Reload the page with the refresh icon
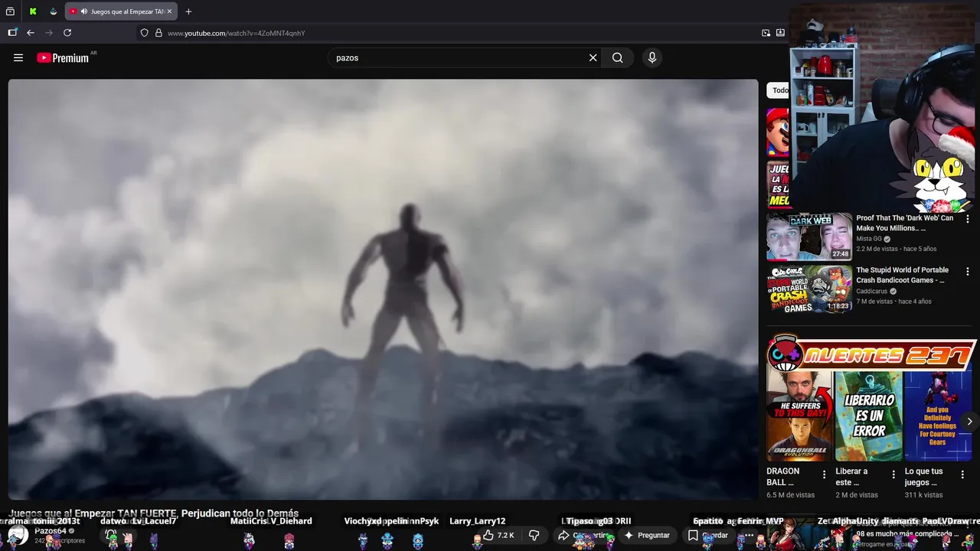The width and height of the screenshot is (980, 551). (x=67, y=33)
